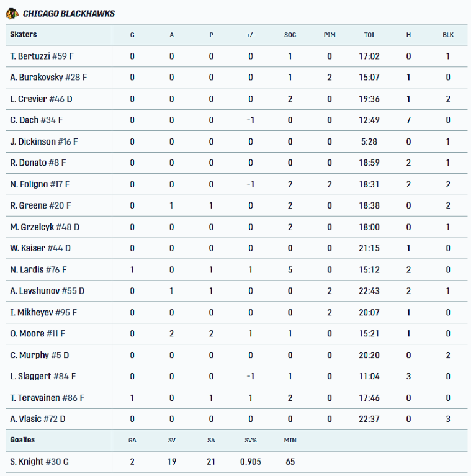Open A. Levshunov #55 profile link
The width and height of the screenshot is (471, 476).
(x=47, y=291)
